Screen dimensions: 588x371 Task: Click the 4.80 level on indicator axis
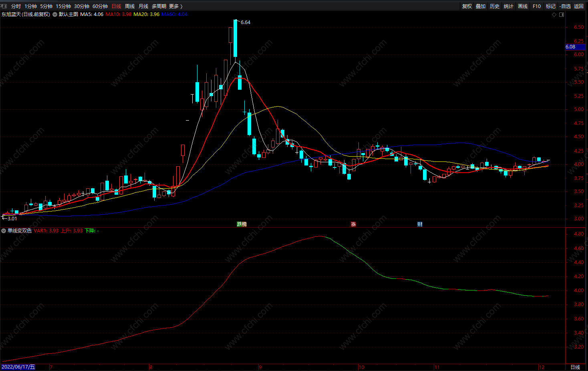579,234
